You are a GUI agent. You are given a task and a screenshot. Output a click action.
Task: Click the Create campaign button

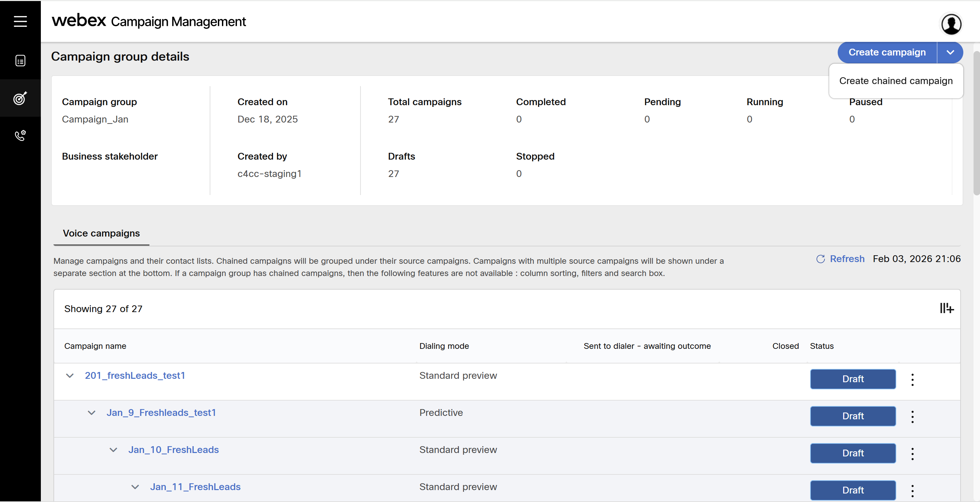click(886, 52)
